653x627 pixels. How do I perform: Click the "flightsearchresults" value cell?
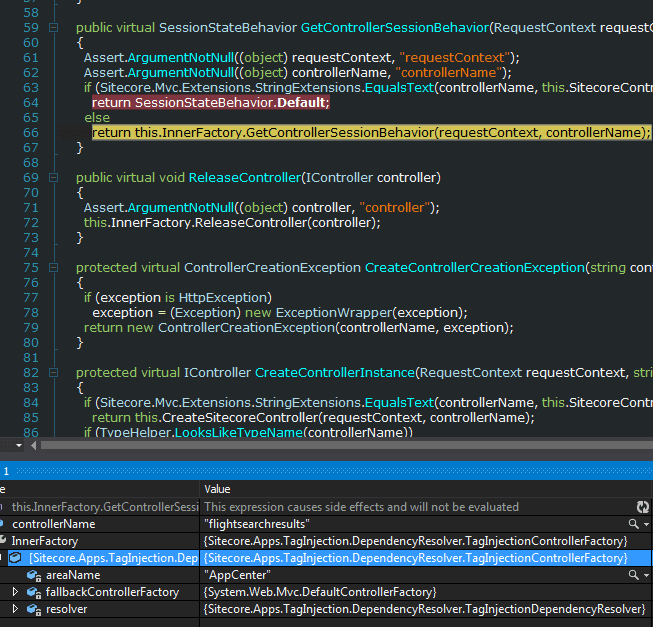click(257, 524)
